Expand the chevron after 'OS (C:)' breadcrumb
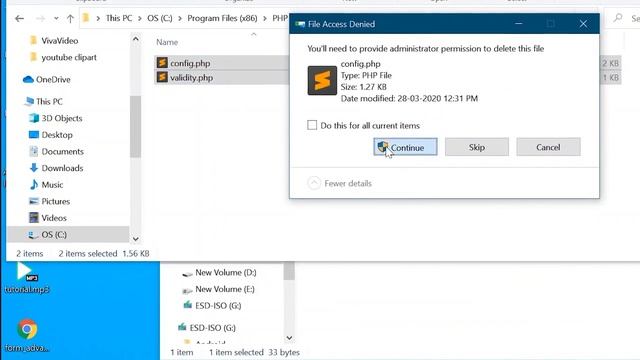 (180, 18)
